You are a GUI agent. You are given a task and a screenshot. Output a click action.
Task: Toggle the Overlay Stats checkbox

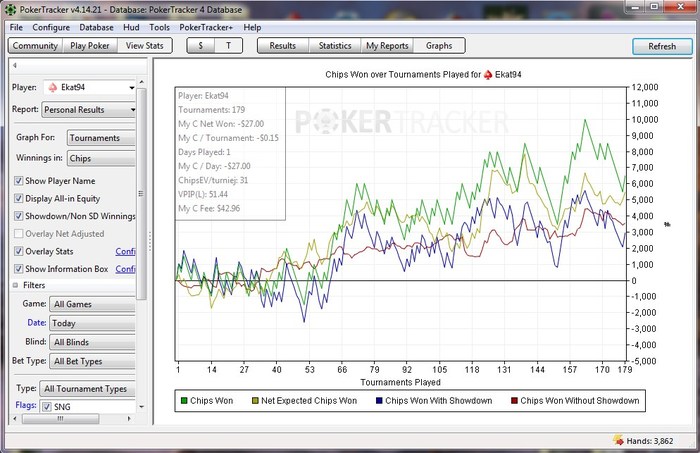coord(19,251)
